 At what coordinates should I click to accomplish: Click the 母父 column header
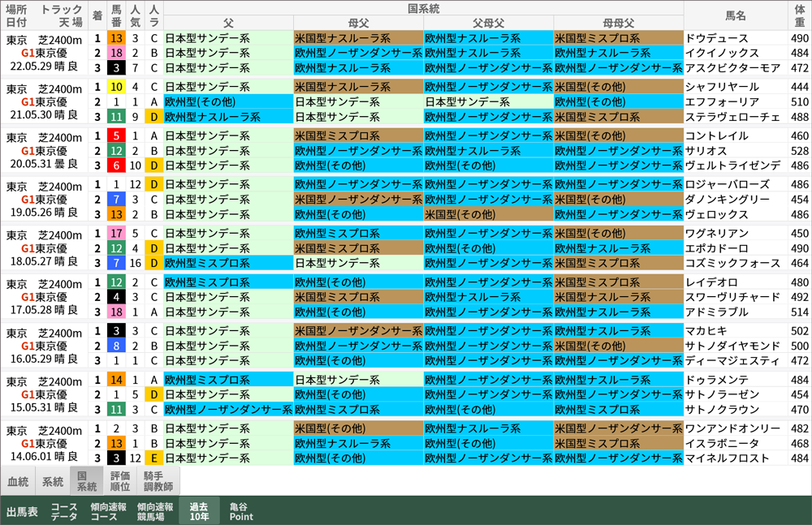coord(358,23)
